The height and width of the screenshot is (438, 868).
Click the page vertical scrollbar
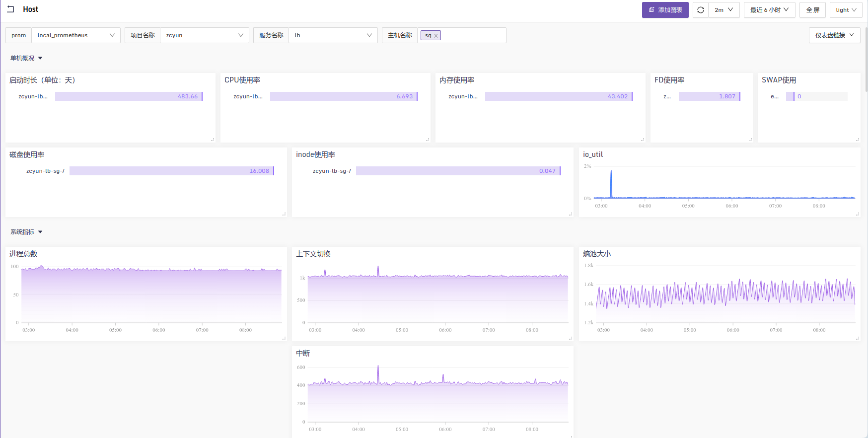tap(866, 60)
